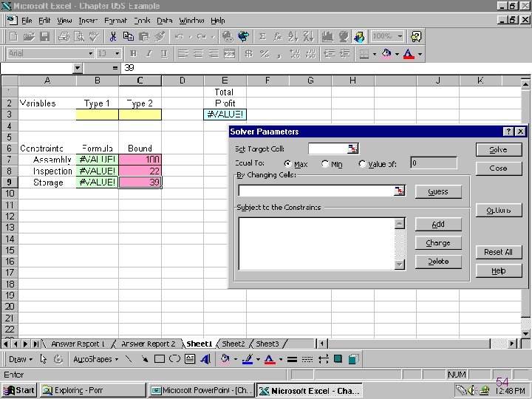Image resolution: width=532 pixels, height=399 pixels.
Task: Open the Draw menu dropdown
Action: (21, 359)
